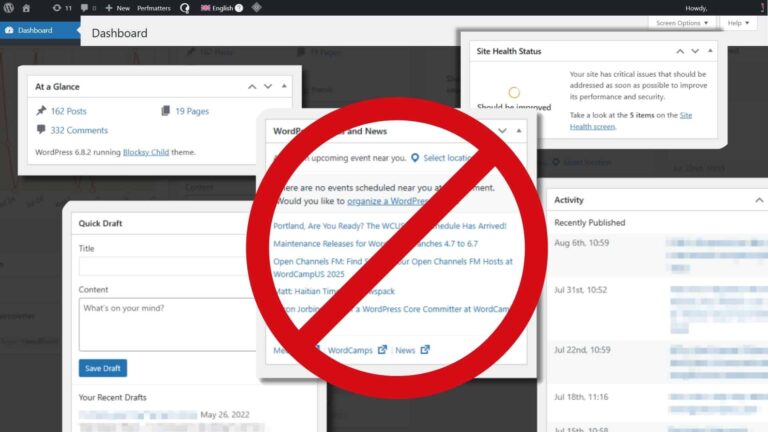Viewport: 768px width, 432px height.
Task: Click the updates icon showing 11
Action: point(60,7)
